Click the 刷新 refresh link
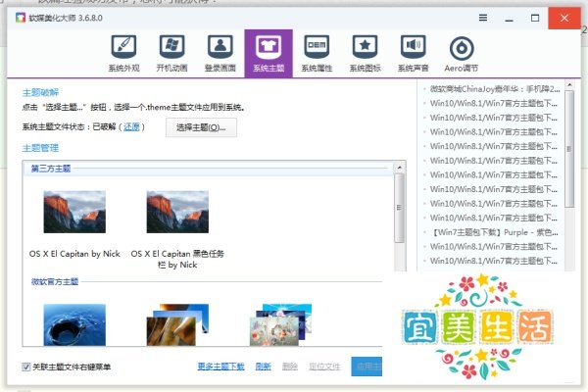This screenshot has width=588, height=392. click(x=264, y=367)
